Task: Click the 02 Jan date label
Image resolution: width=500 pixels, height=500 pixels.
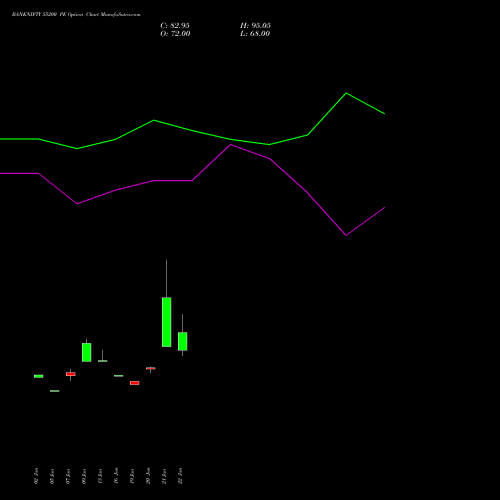Action: (36, 476)
